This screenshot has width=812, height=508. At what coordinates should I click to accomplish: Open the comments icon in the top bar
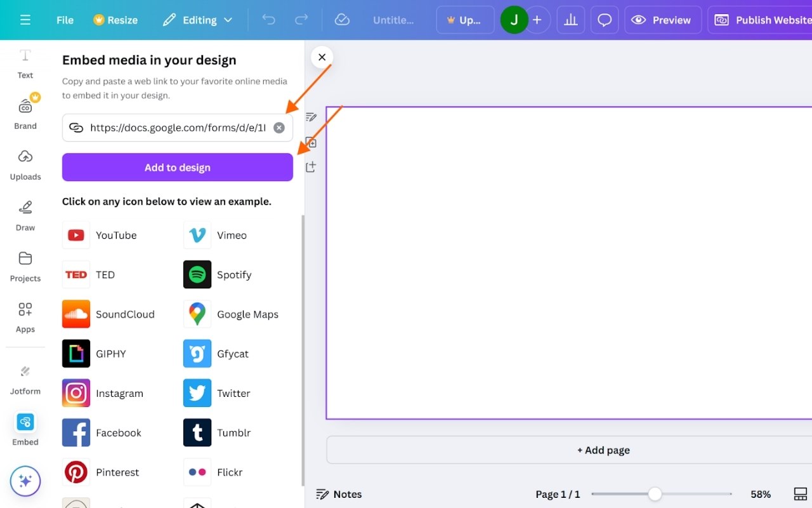click(604, 20)
